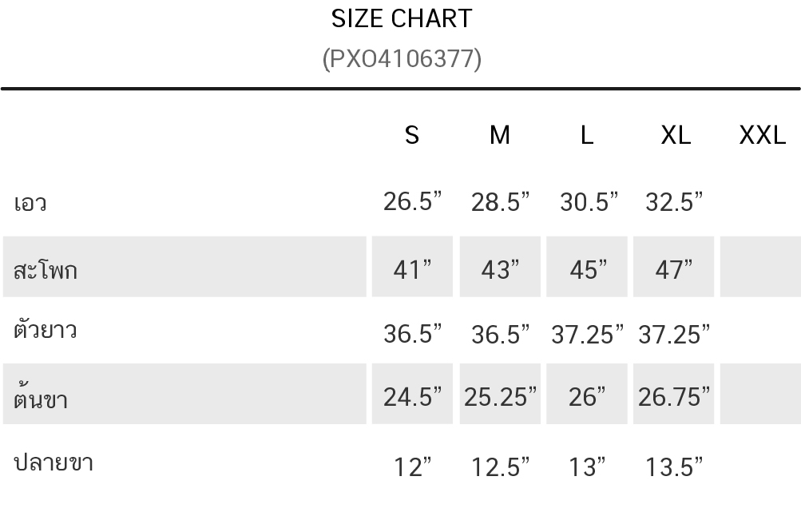Click the เอว row label
Image resolution: width=801 pixels, height=532 pixels.
click(30, 203)
